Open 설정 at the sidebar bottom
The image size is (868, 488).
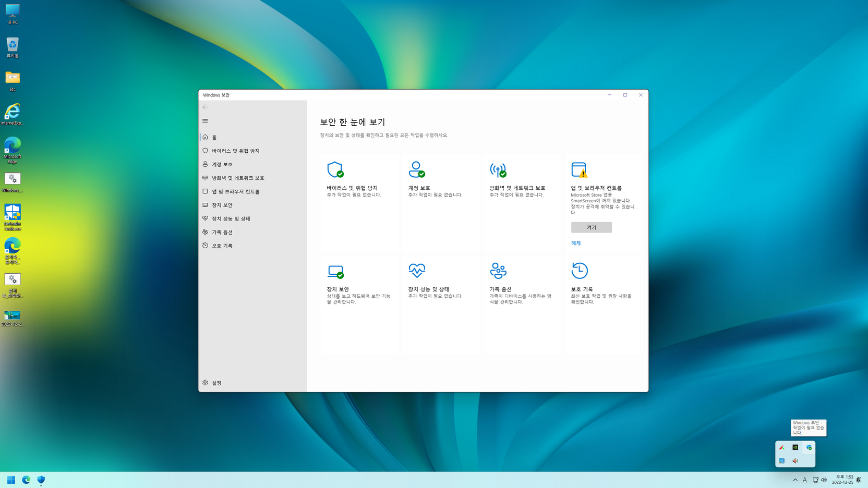[x=252, y=383]
